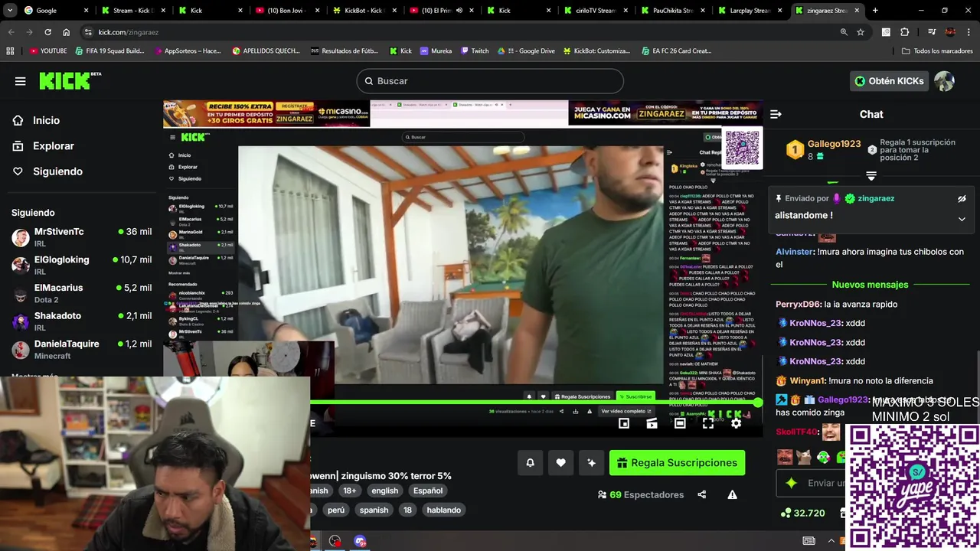Viewport: 980px width, 551px height.
Task: Click the 69 Espectadores viewer count
Action: (x=641, y=494)
